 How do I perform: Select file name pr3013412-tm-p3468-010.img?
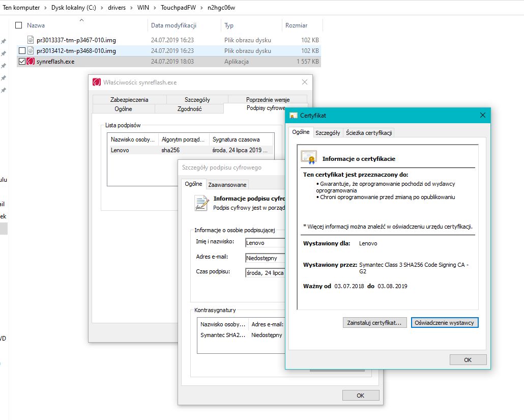(x=76, y=51)
